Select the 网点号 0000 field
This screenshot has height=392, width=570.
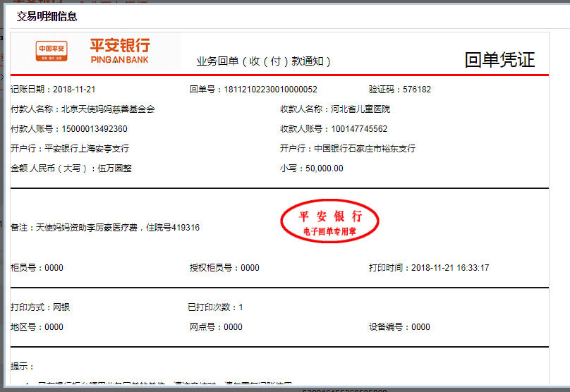coord(216,327)
